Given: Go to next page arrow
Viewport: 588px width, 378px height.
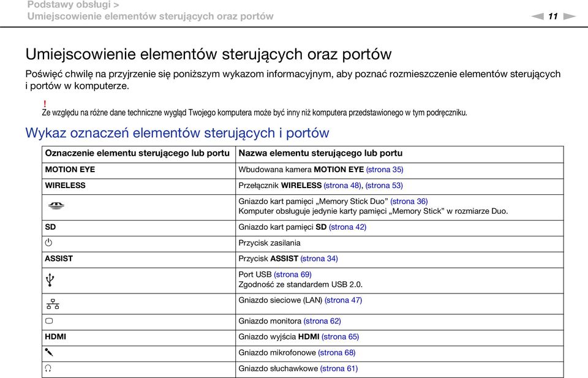Looking at the screenshot, I should point(569,16).
